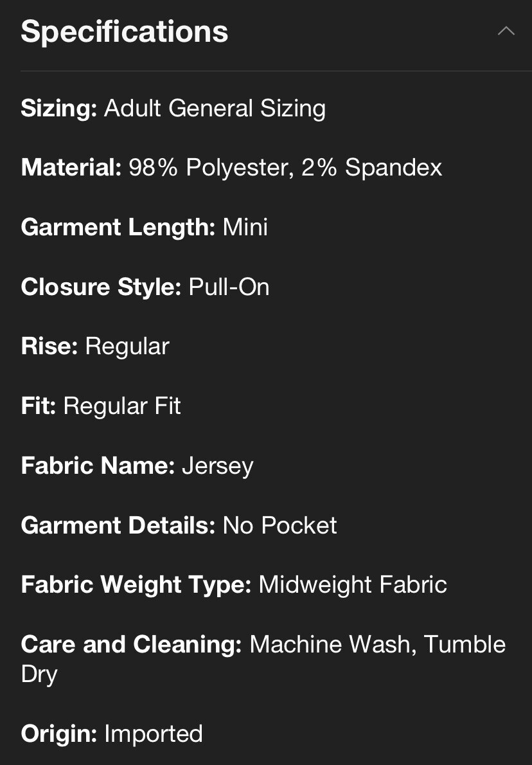Select the Closure Style label
532x765 pixels.
(101, 287)
